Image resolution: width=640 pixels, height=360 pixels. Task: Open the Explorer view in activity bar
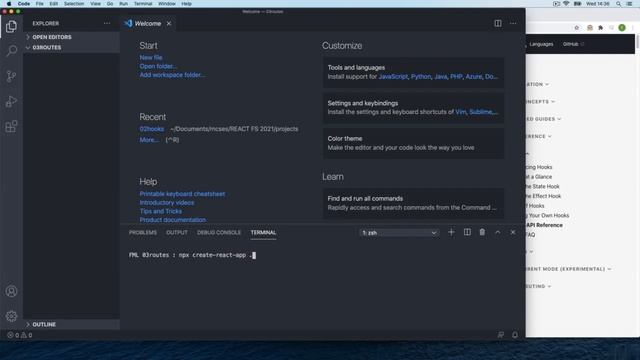(x=11, y=27)
